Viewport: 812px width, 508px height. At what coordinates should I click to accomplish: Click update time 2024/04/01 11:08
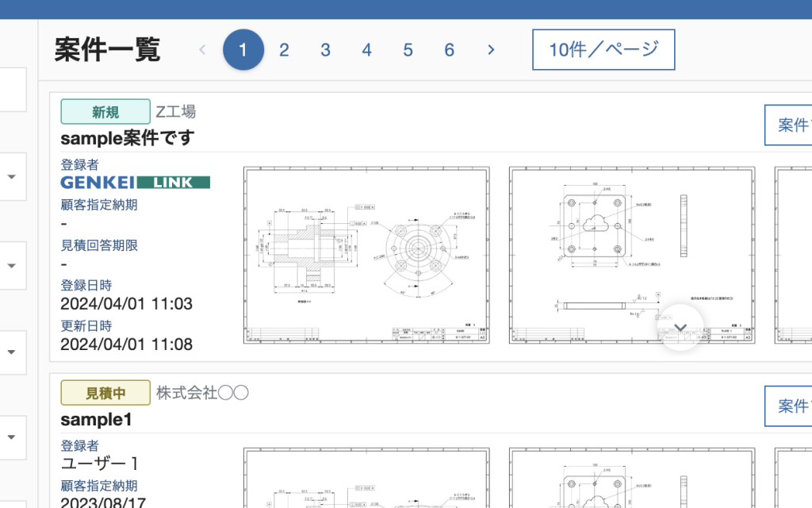coord(126,344)
